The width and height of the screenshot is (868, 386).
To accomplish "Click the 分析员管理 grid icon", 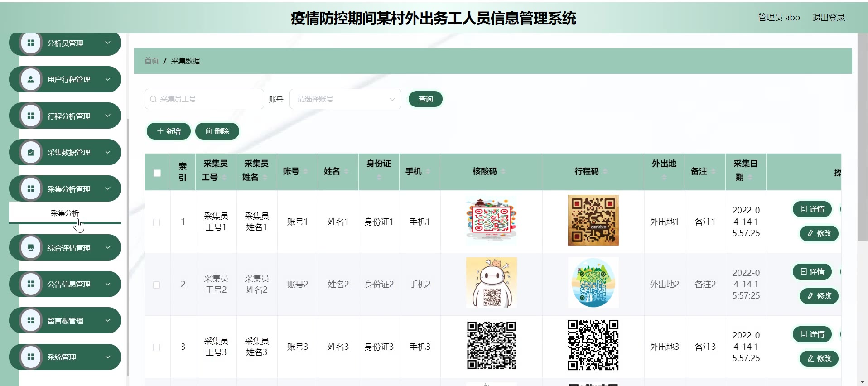I will click(x=31, y=43).
